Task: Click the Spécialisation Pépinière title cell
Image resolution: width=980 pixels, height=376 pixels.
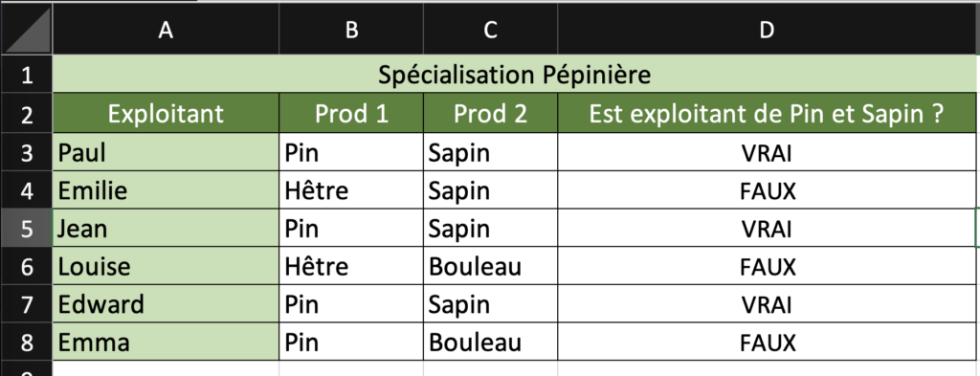Action: point(514,75)
